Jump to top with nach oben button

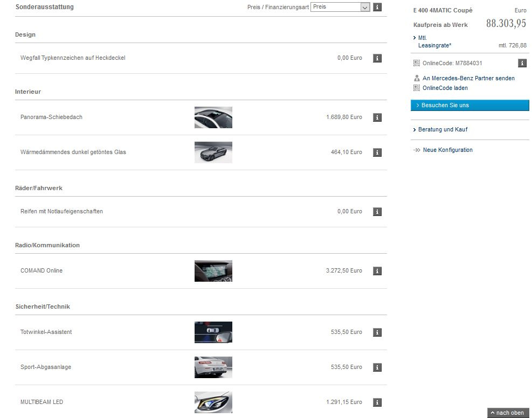pos(508,413)
